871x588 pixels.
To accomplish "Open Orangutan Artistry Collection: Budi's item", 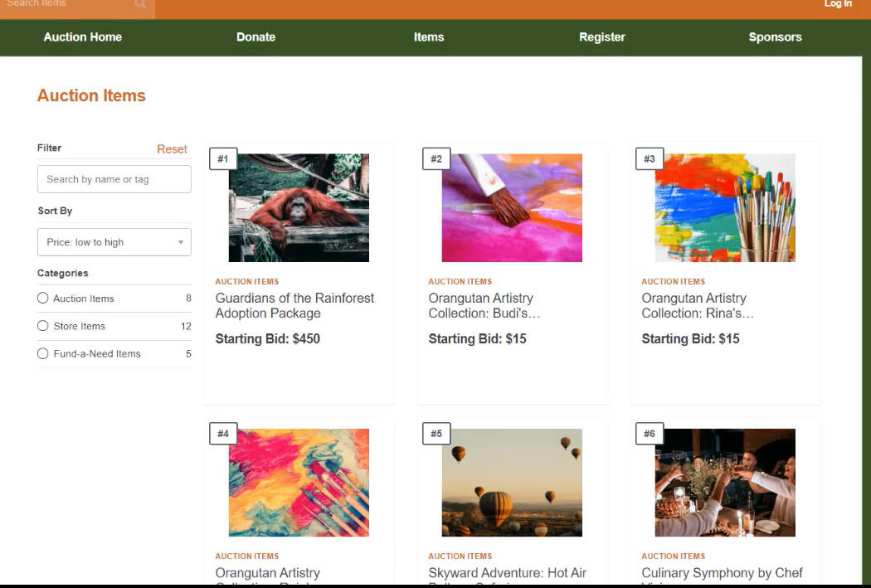I will pos(484,305).
